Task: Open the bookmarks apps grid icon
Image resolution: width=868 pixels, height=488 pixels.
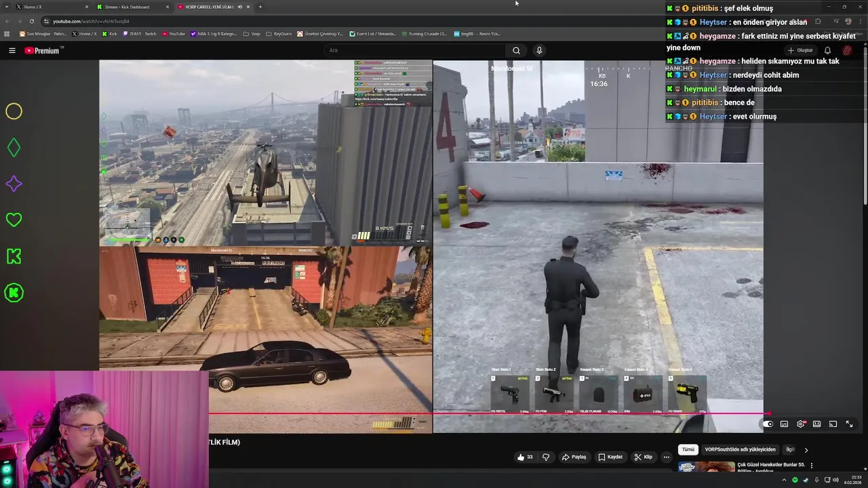Action: [7, 34]
